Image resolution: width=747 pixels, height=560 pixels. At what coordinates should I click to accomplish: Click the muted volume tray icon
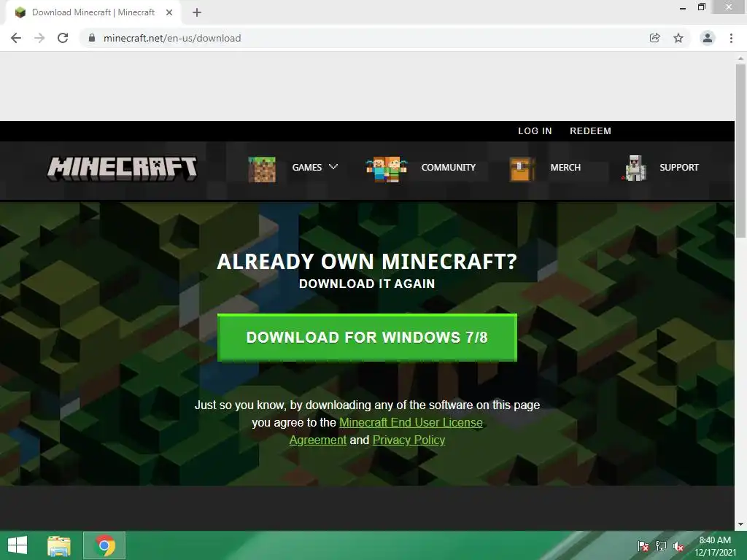click(x=678, y=546)
